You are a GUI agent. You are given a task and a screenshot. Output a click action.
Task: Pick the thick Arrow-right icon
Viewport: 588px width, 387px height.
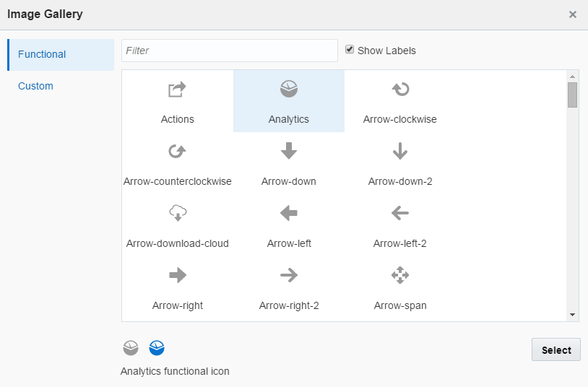[x=177, y=275]
